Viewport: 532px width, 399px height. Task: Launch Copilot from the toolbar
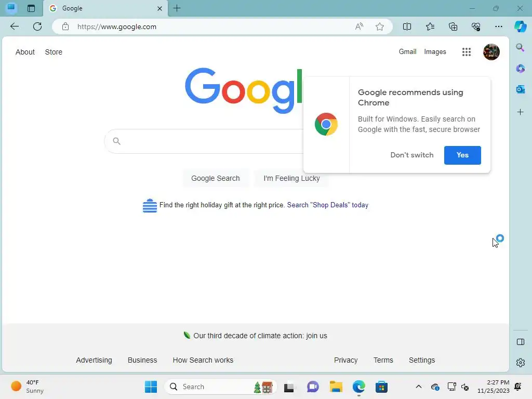[520, 26]
